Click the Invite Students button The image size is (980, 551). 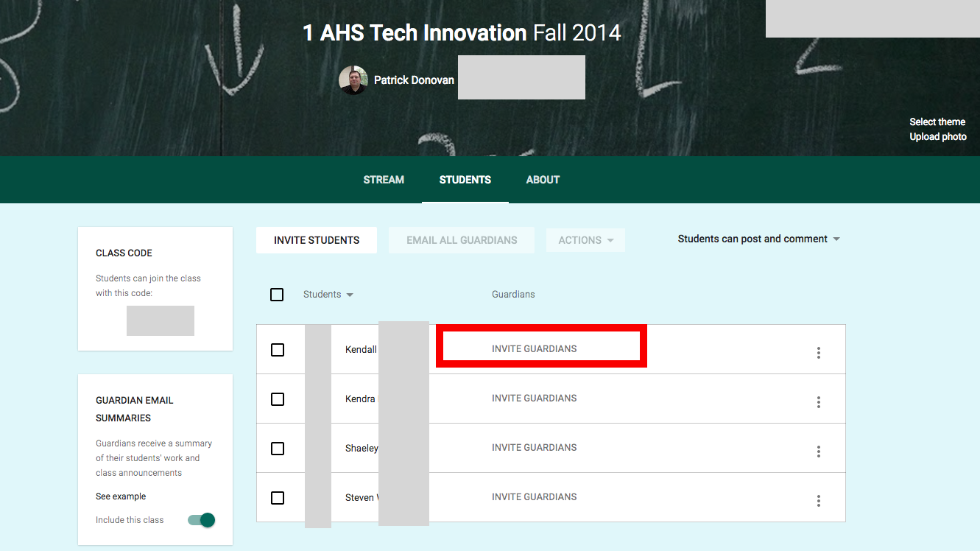pos(317,240)
